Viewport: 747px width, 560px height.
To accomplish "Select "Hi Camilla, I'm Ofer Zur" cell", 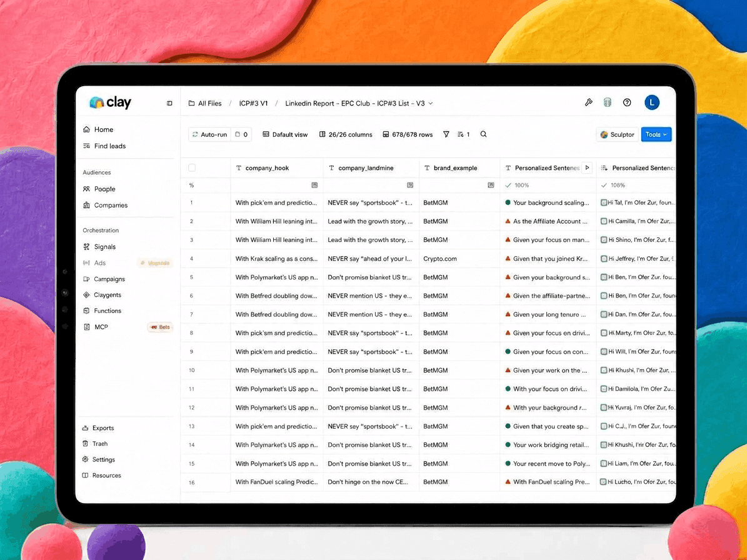I will coord(636,221).
